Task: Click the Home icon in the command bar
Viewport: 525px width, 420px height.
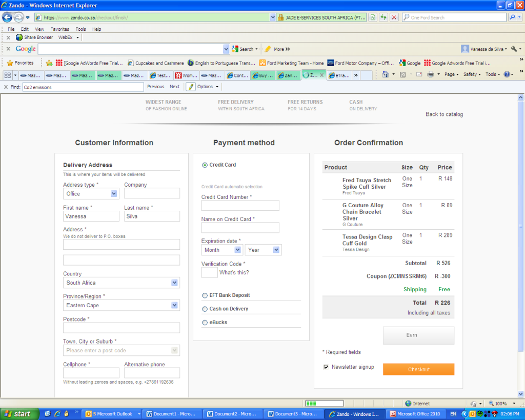Action: [386, 74]
